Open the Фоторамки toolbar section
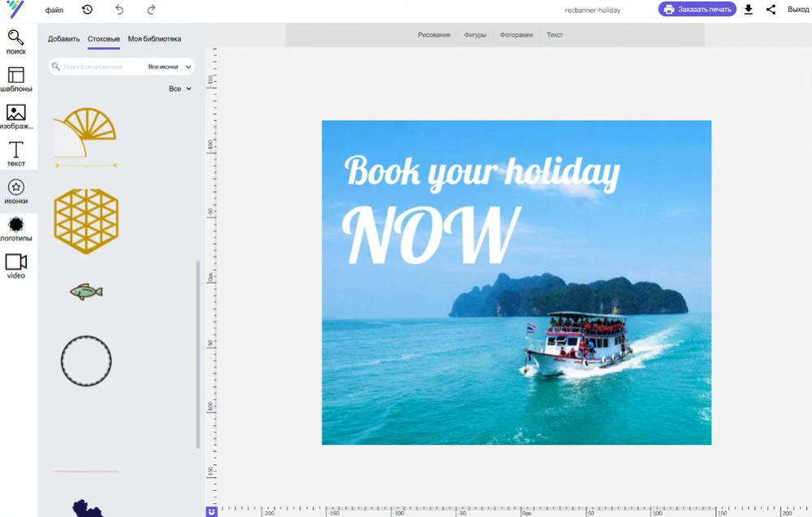812x517 pixels. [516, 35]
